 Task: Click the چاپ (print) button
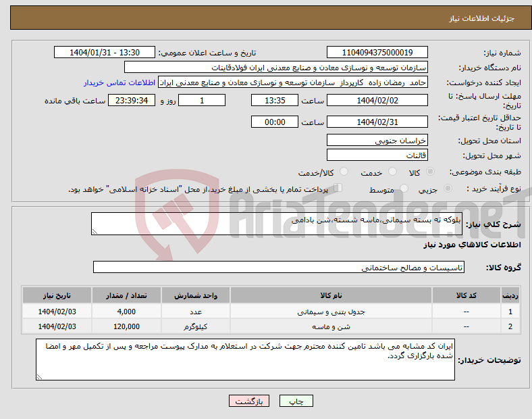tap(296, 401)
